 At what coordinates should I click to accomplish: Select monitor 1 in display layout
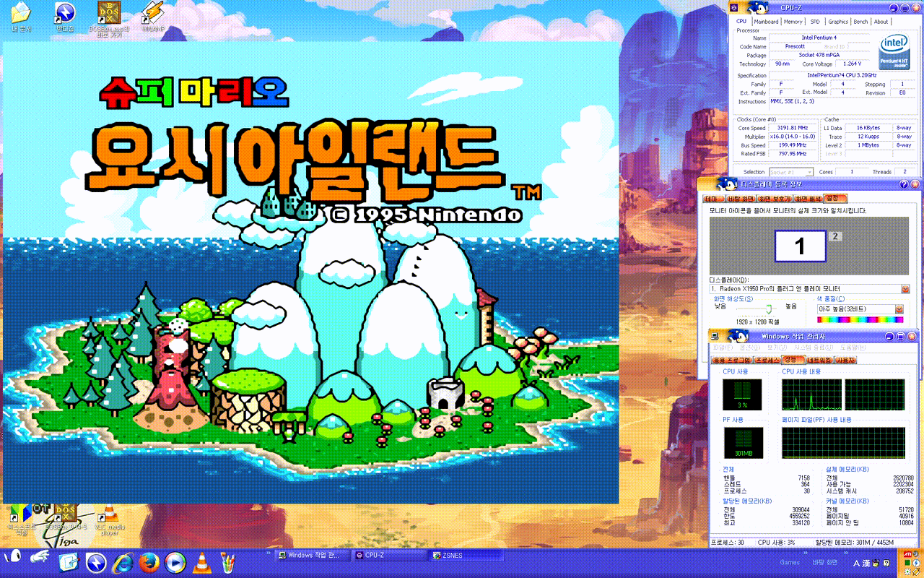point(800,246)
